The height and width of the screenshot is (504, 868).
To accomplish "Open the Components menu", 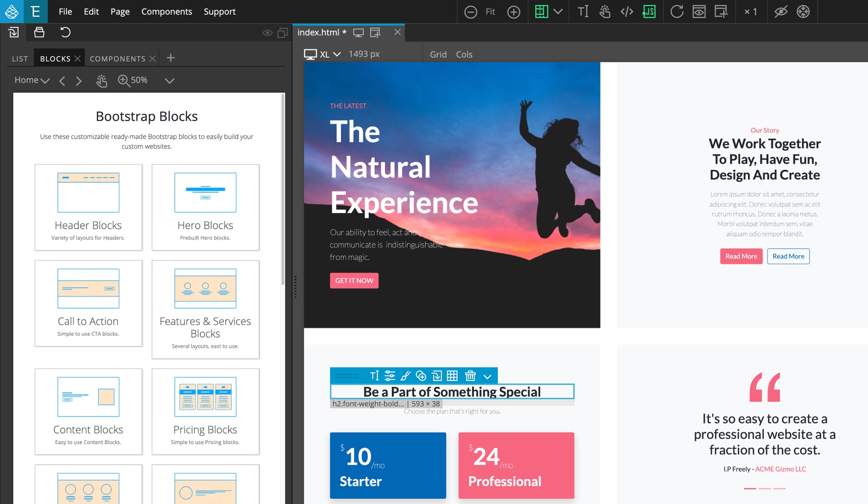I will coord(166,12).
